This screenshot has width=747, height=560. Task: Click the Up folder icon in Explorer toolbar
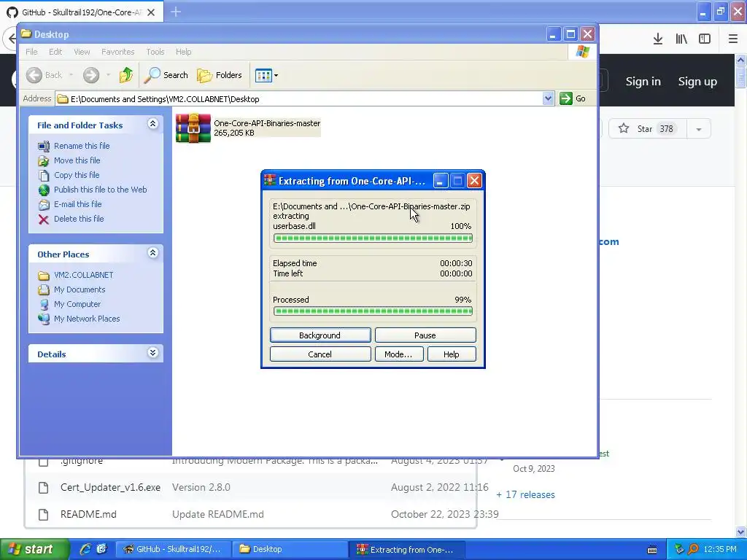coord(125,75)
